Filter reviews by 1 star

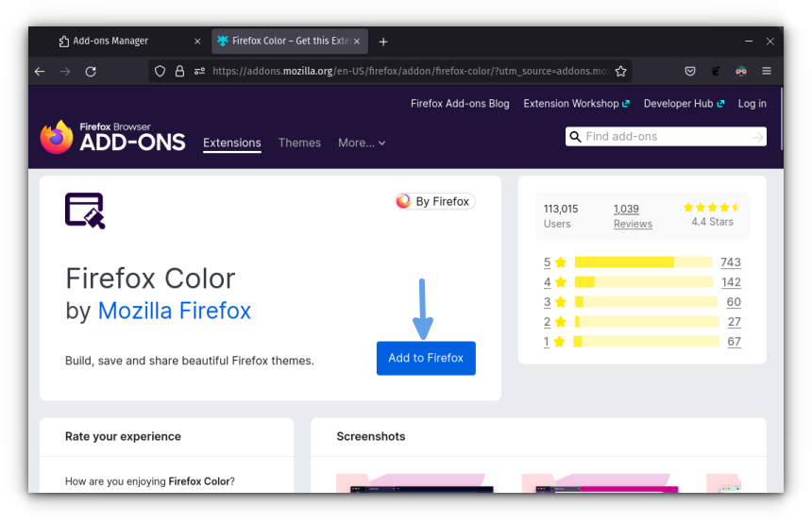click(554, 342)
